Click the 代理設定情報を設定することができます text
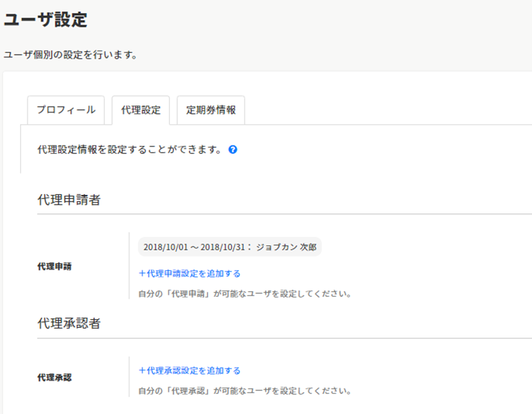532x414 pixels. (x=130, y=149)
